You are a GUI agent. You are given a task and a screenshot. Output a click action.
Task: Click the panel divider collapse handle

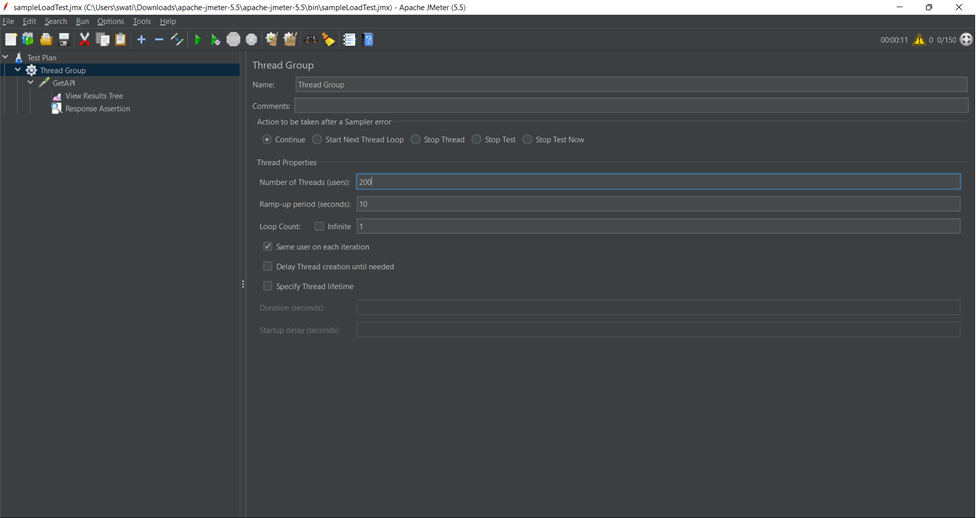click(x=243, y=285)
